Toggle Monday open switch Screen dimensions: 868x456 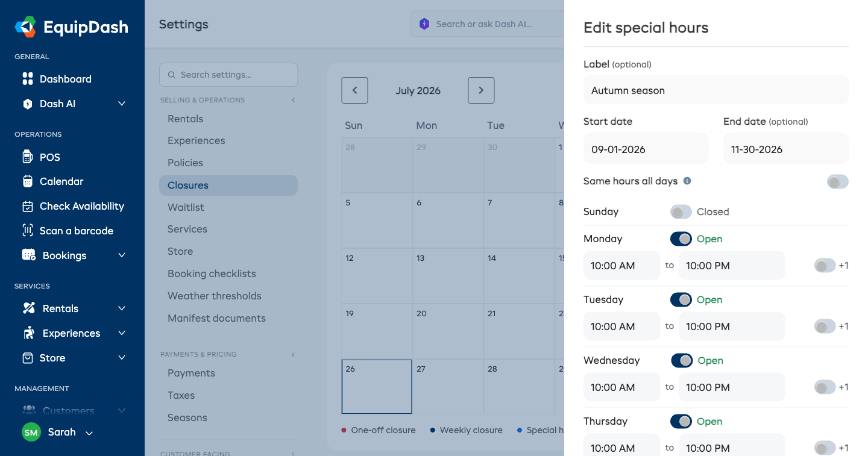(x=681, y=239)
